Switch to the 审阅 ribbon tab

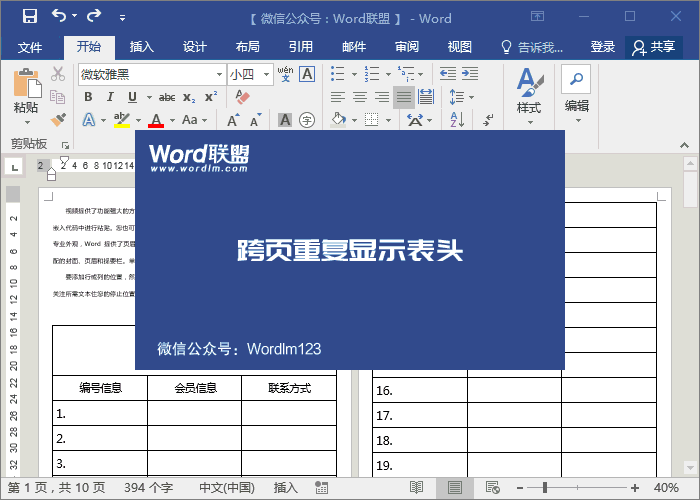pyautogui.click(x=407, y=46)
